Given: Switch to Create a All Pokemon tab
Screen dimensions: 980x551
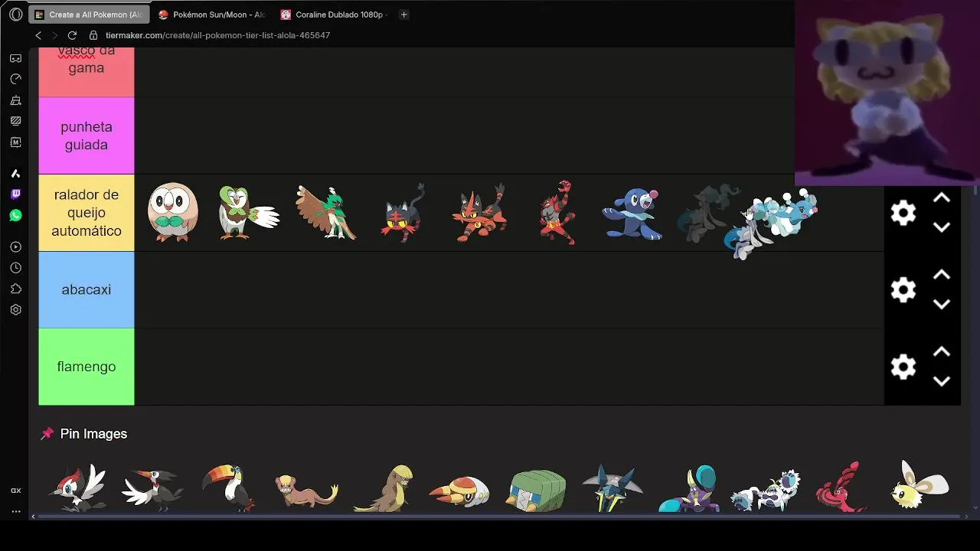Looking at the screenshot, I should (90, 15).
